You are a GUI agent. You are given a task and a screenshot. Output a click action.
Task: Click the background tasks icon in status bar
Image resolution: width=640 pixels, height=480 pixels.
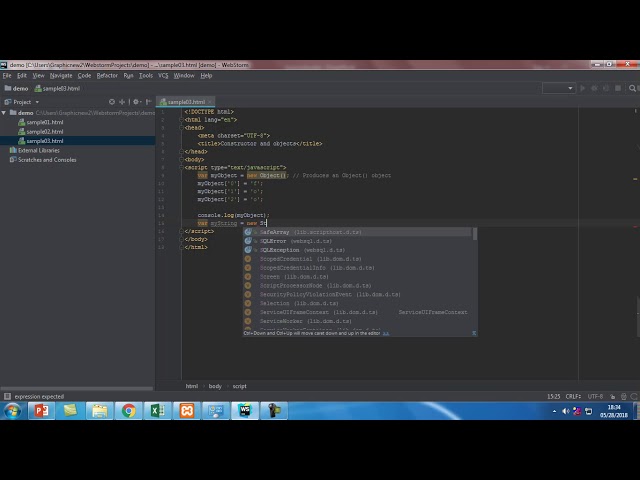pos(634,396)
